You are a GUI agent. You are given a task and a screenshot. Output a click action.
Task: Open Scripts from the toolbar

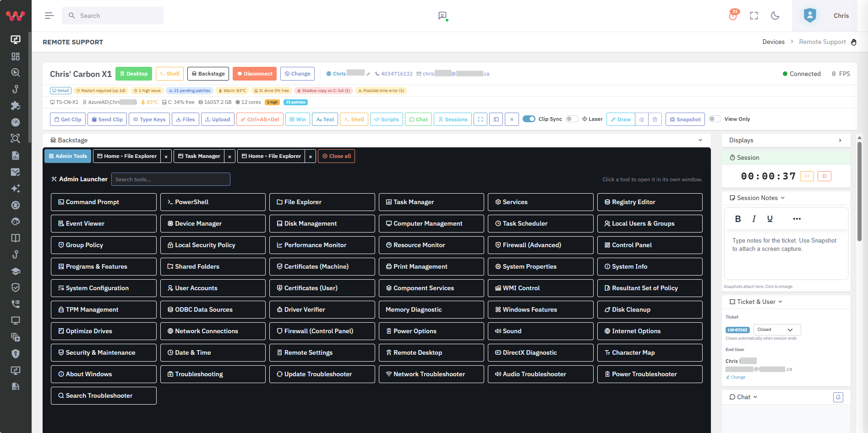coord(387,119)
